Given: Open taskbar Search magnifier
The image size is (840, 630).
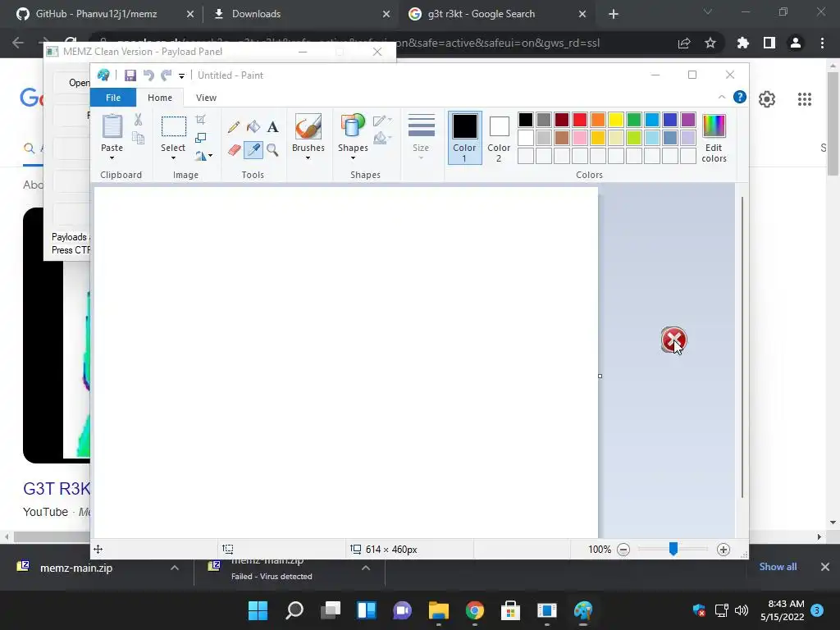Looking at the screenshot, I should coord(294,610).
